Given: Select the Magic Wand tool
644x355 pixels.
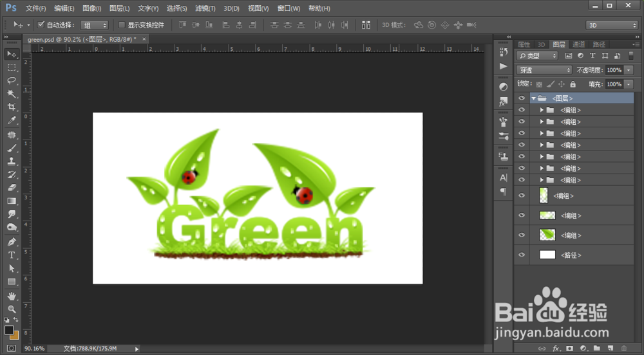Looking at the screenshot, I should pos(12,94).
